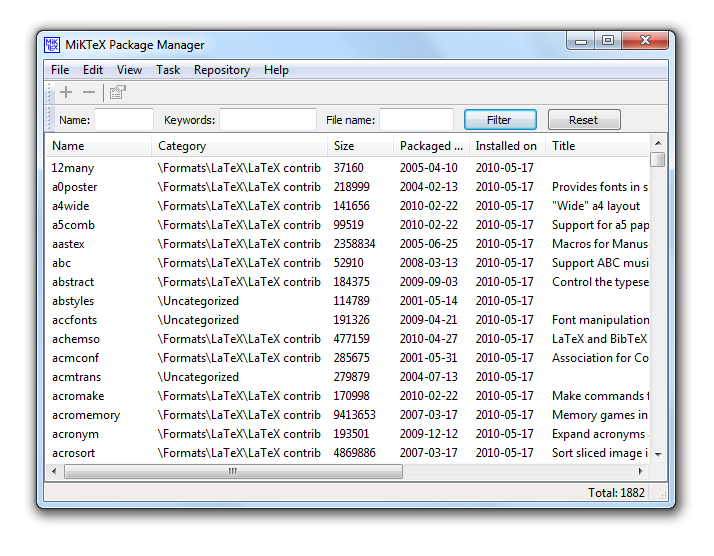Focus the Name filter input field

[124, 120]
